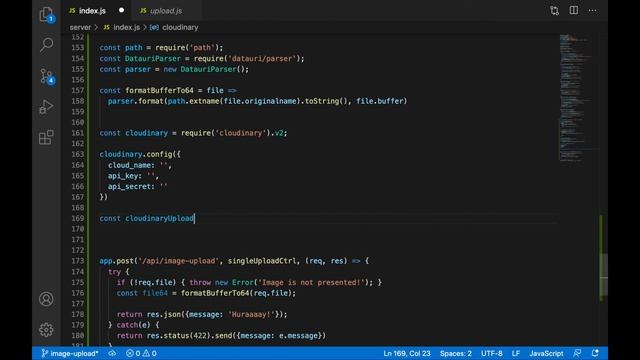
Task: Click line number 161
Action: pos(78,133)
